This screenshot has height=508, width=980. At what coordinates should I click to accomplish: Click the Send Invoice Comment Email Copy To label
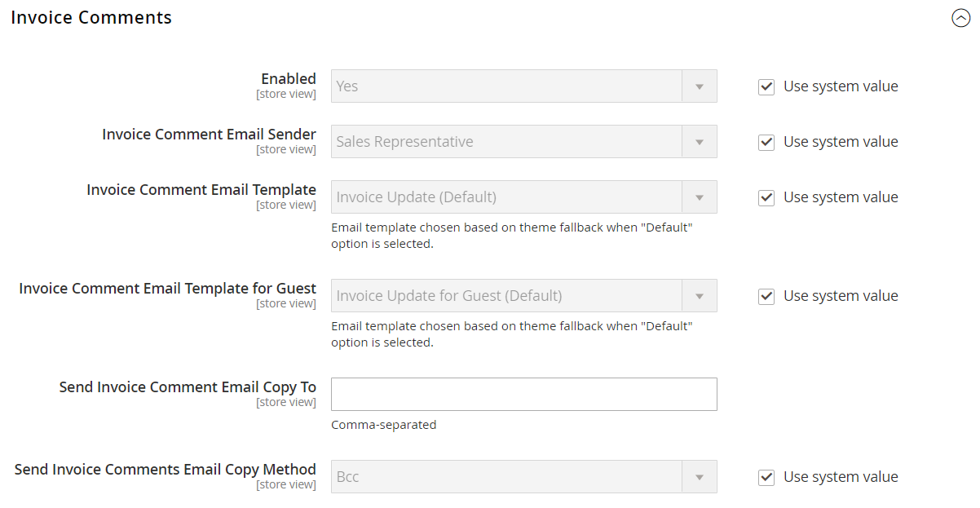pos(188,387)
